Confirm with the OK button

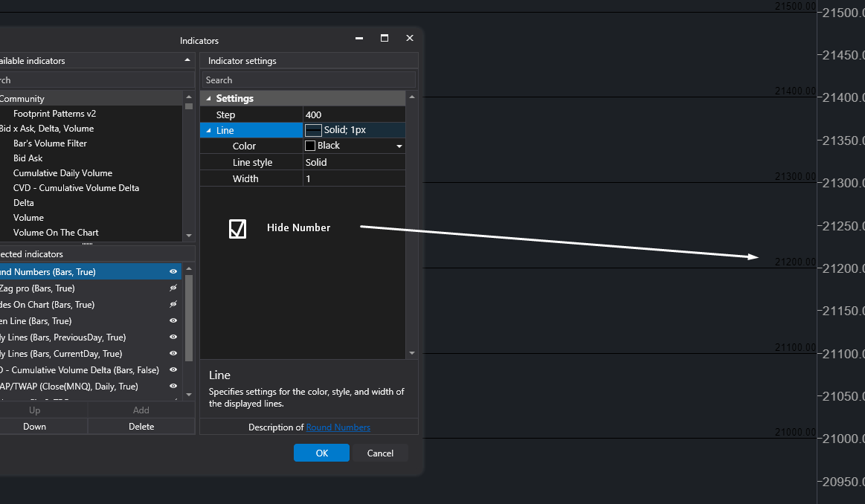(321, 453)
